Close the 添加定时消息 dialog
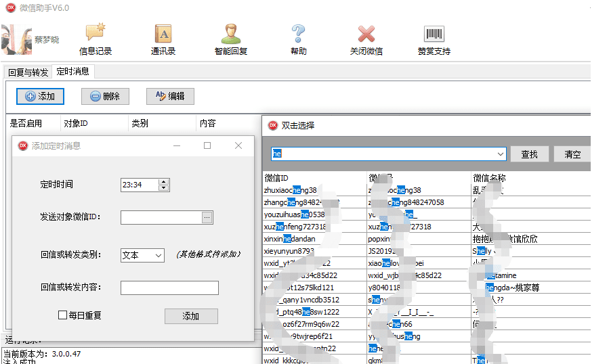The image size is (609, 364). click(x=238, y=145)
